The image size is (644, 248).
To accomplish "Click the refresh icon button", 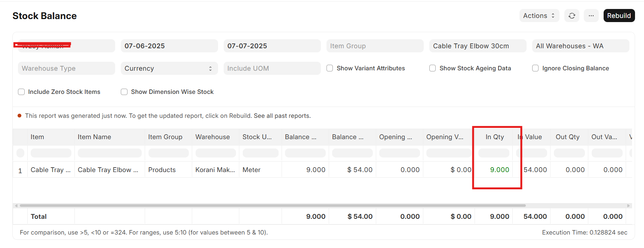I will point(572,16).
